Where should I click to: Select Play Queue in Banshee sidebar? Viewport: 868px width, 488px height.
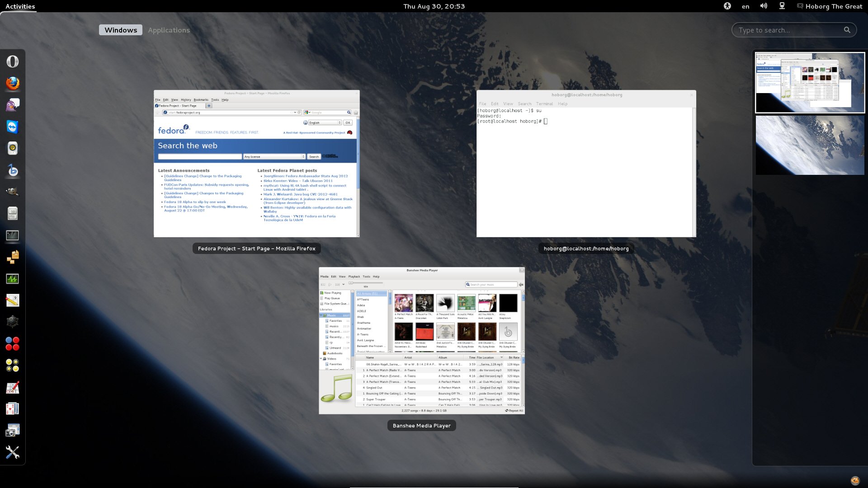tap(332, 298)
